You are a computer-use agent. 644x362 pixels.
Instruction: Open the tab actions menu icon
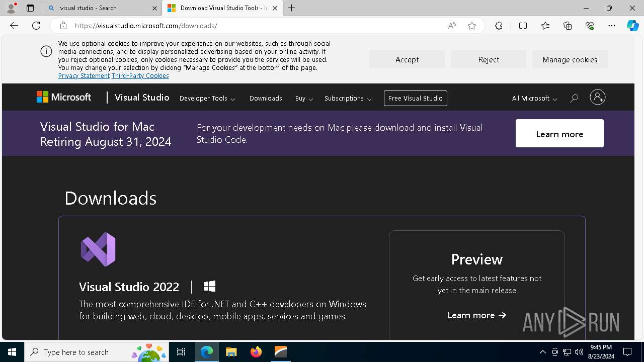tap(30, 8)
